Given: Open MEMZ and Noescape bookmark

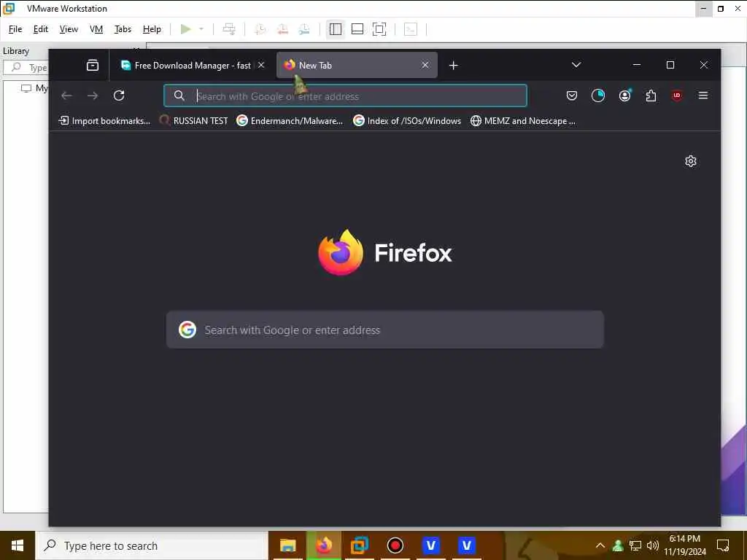Looking at the screenshot, I should pyautogui.click(x=522, y=121).
